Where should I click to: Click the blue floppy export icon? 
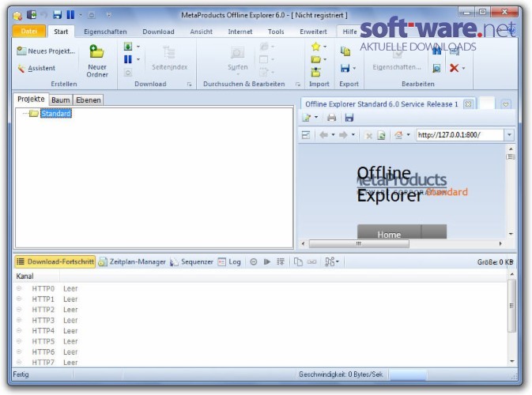[345, 68]
